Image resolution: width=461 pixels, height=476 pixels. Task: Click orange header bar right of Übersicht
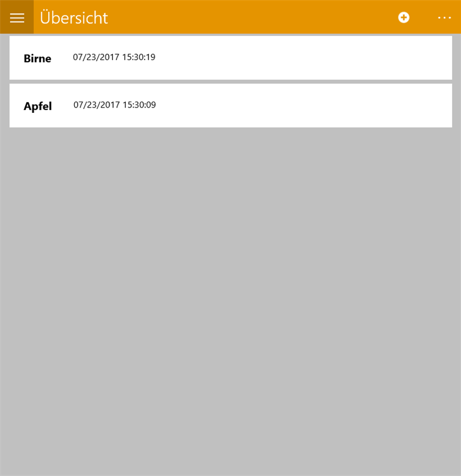249,17
